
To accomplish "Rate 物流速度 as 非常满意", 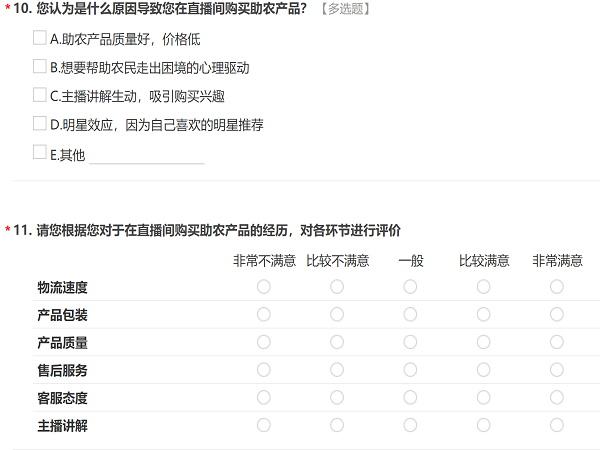I will (x=557, y=287).
